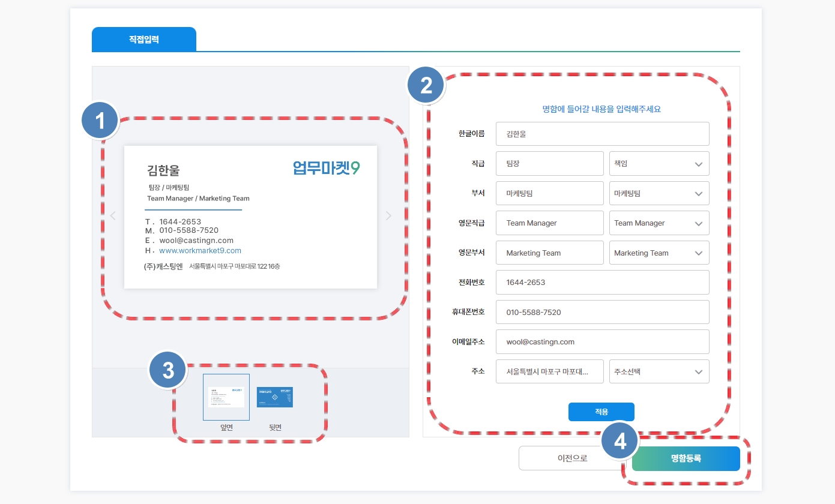Click the 주소 address text field

(x=549, y=371)
